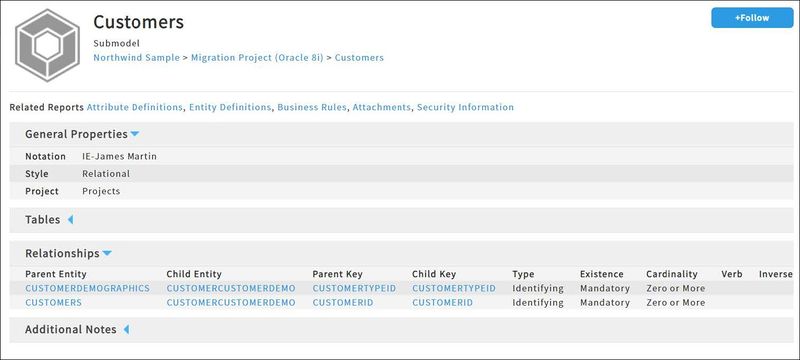This screenshot has height=360, width=800.
Task: Open Northwind Sample breadcrumb link
Action: (136, 58)
